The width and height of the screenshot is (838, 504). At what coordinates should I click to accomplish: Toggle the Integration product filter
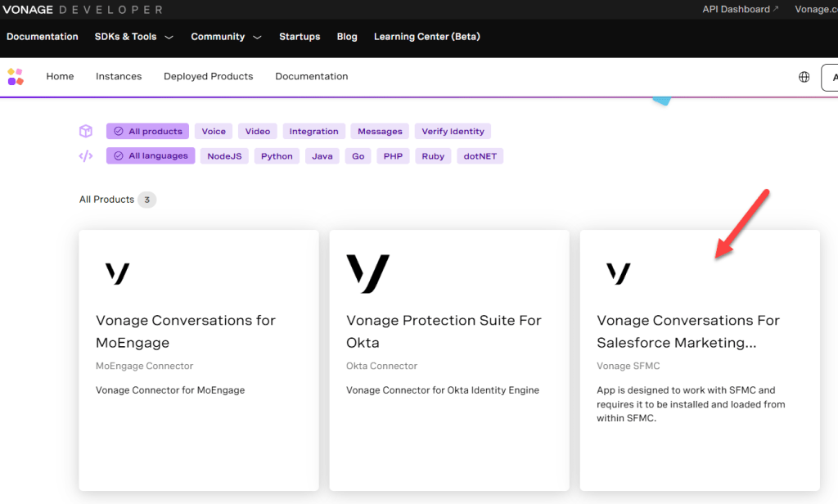(x=313, y=131)
